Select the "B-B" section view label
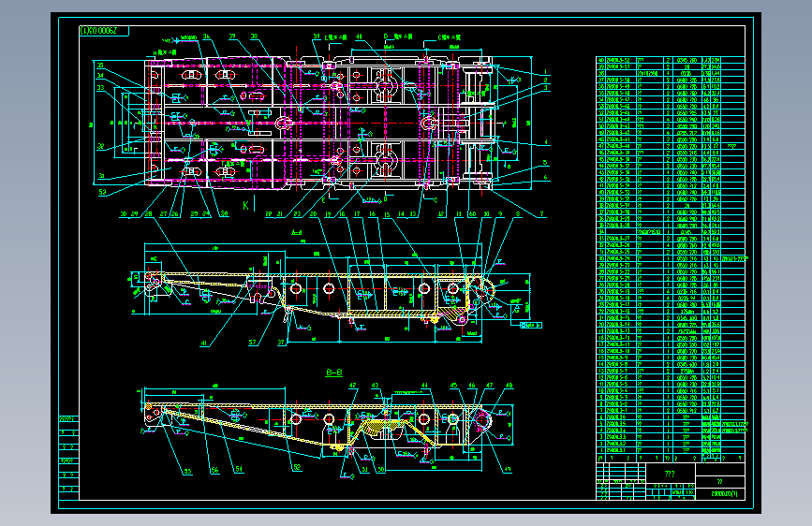 pos(334,373)
